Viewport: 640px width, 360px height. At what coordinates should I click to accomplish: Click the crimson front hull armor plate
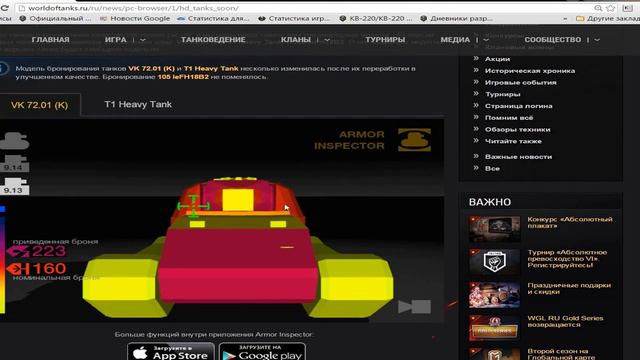click(238, 248)
